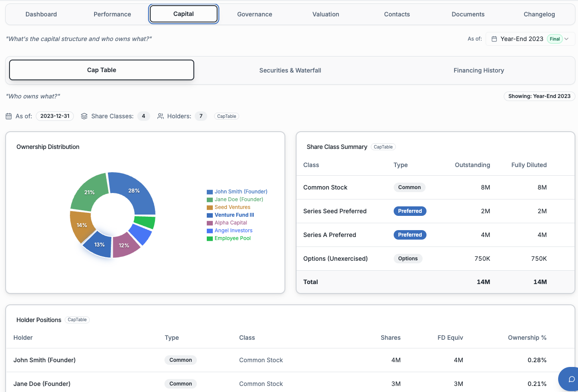The image size is (578, 392).
Task: Open the Governance tab
Action: 255,14
